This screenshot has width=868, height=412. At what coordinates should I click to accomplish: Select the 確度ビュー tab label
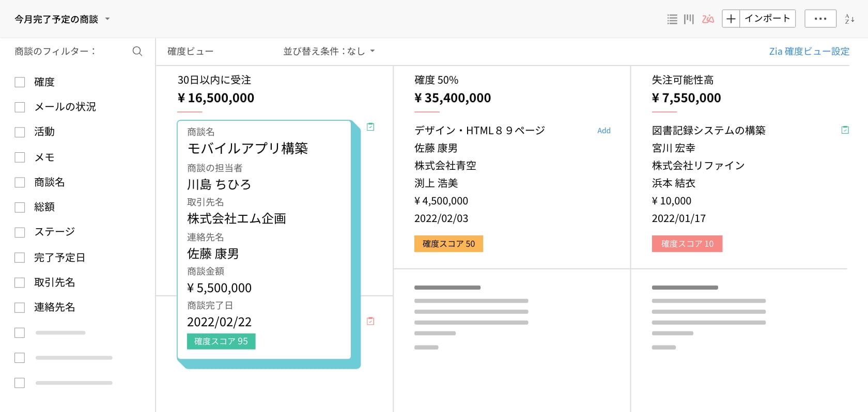tap(190, 51)
